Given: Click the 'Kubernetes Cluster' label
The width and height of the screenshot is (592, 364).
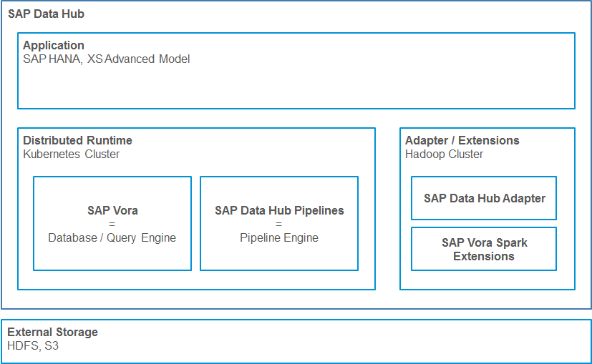Looking at the screenshot, I should point(72,154).
